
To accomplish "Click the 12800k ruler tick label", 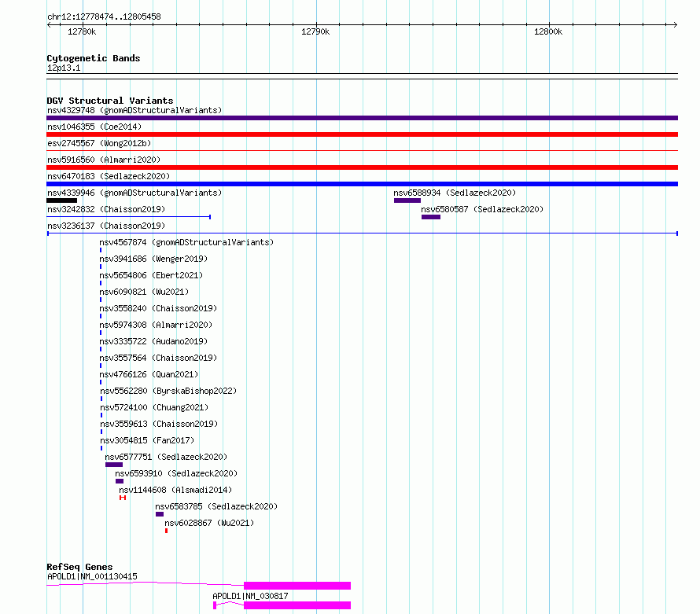I will click(548, 31).
